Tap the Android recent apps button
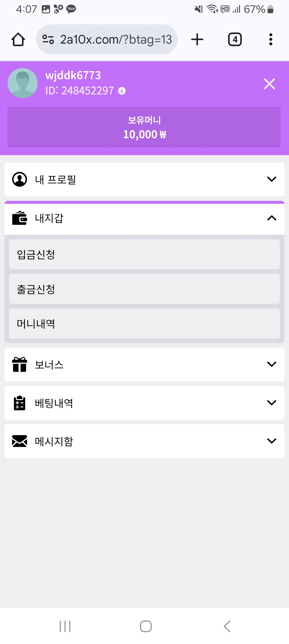Screen dimensions: 289x644 point(65,626)
